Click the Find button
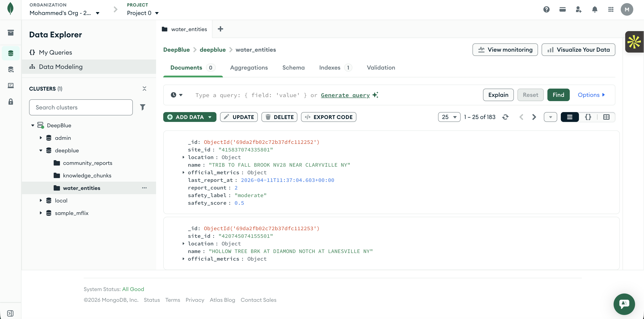The height and width of the screenshot is (319, 644). pos(558,95)
